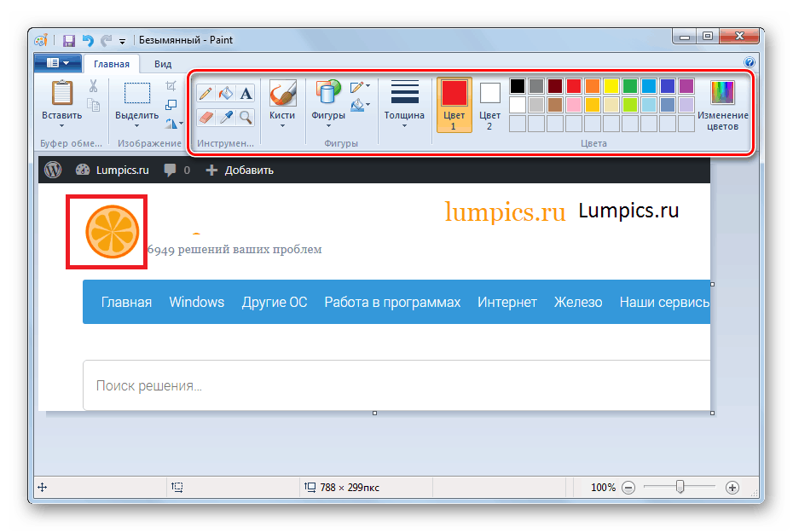Activate the Цвет 2 box

pos(489,104)
